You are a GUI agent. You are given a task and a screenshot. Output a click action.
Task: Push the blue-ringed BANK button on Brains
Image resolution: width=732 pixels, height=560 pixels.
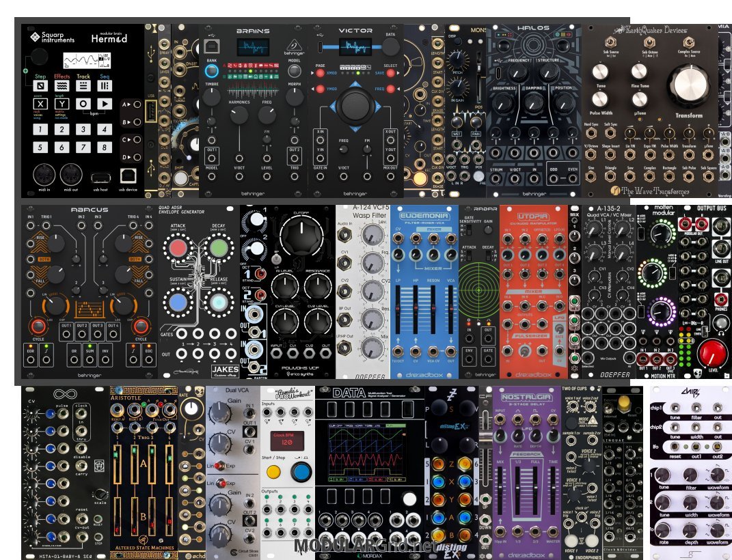(211, 71)
